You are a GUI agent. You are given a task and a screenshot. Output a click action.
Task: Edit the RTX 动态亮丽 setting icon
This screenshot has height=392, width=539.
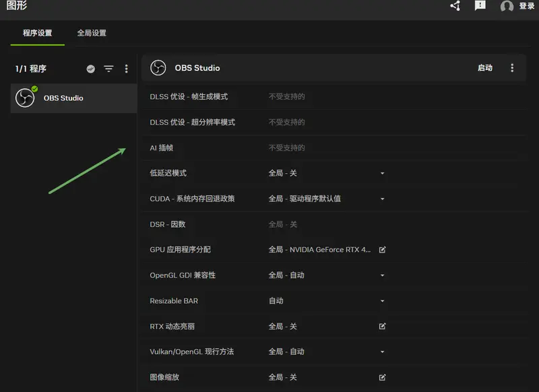pos(382,326)
